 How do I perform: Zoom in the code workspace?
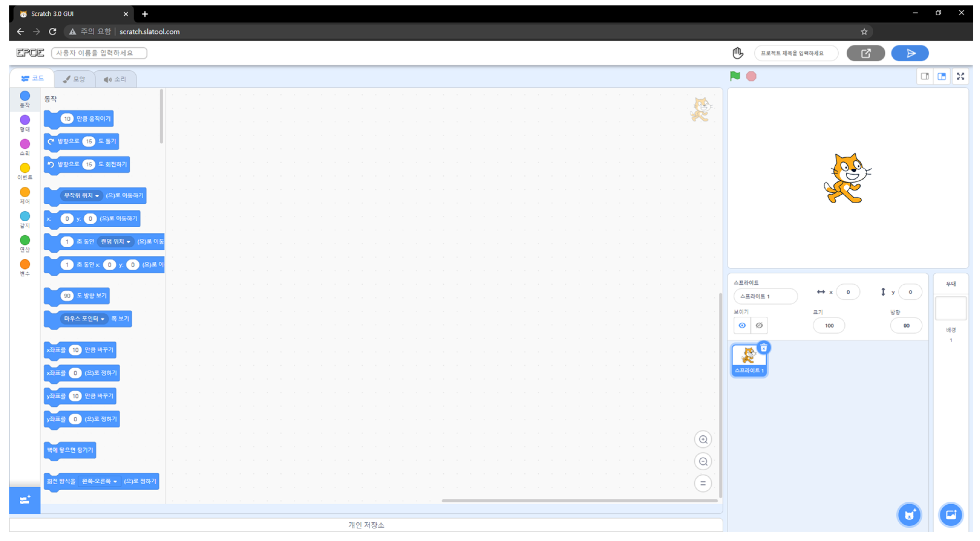(703, 440)
